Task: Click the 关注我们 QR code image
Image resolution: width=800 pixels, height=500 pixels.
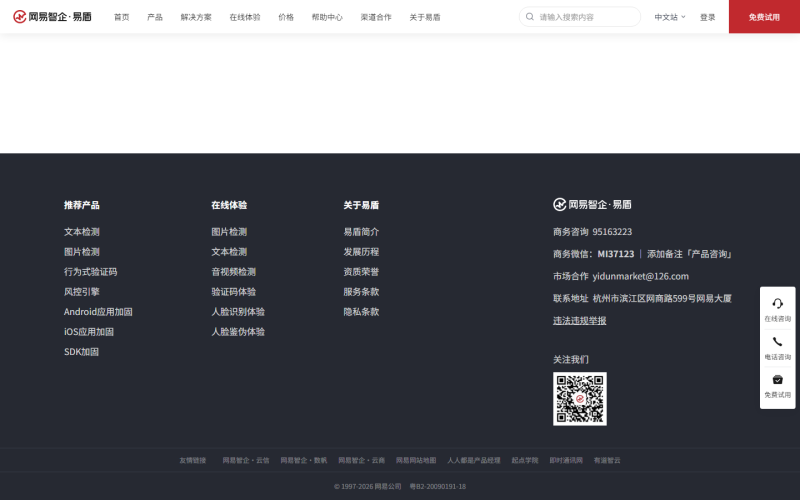Action: click(580, 398)
